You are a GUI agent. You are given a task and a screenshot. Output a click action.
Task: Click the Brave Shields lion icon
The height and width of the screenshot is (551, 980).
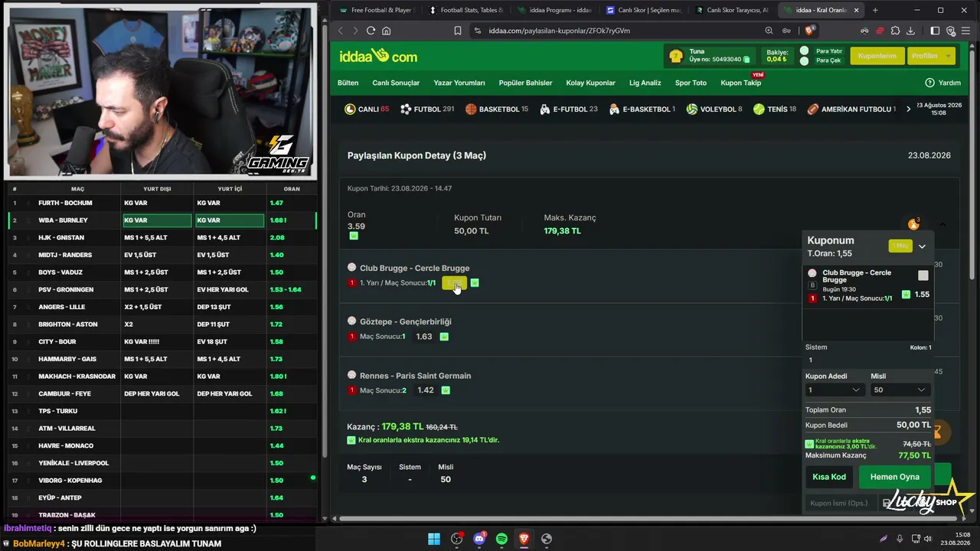(x=810, y=31)
